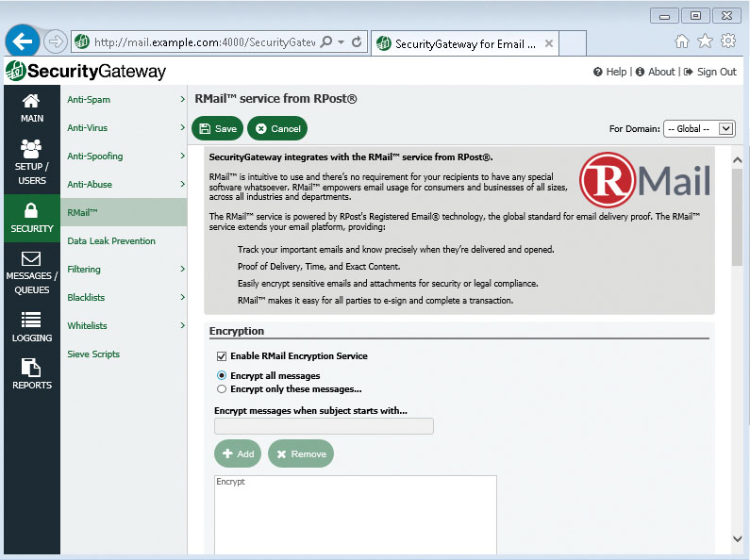Click the site icon in address bar
750x560 pixels.
(82, 42)
